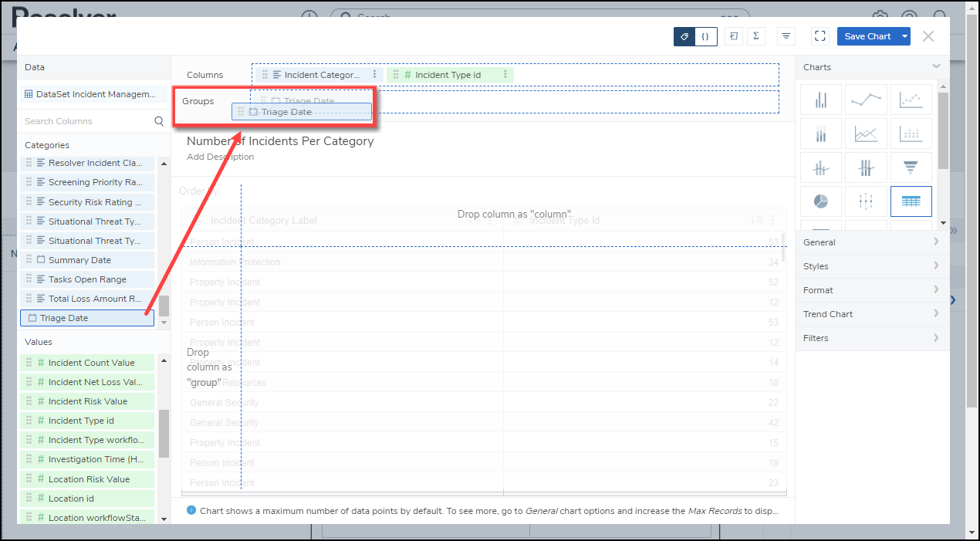Select Security Risk Rating category
The width and height of the screenshot is (980, 541).
click(x=87, y=202)
